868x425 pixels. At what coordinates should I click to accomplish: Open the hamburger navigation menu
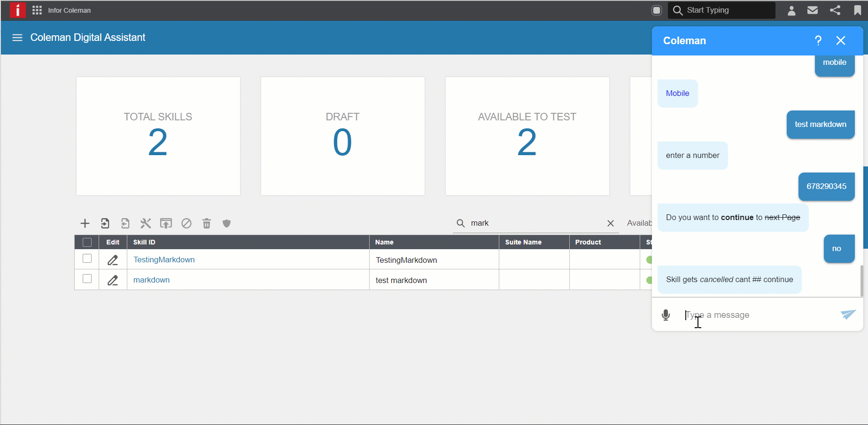(17, 38)
